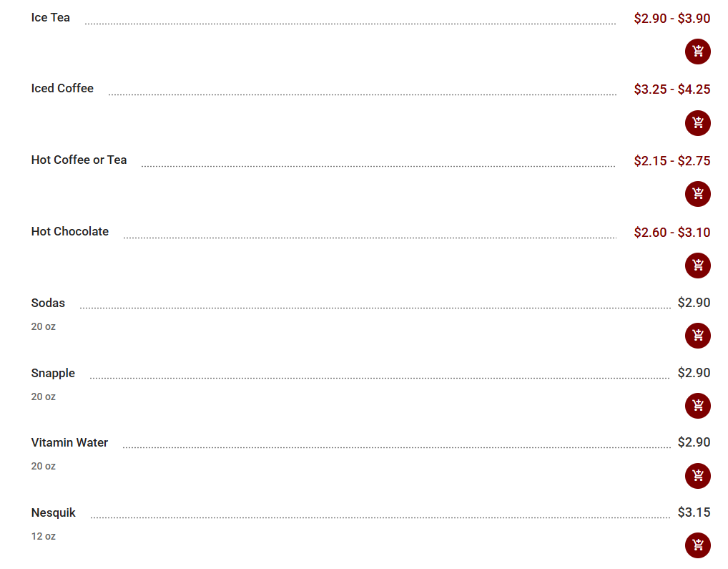
Task: Add Vitamin Water to the cart
Action: point(698,476)
